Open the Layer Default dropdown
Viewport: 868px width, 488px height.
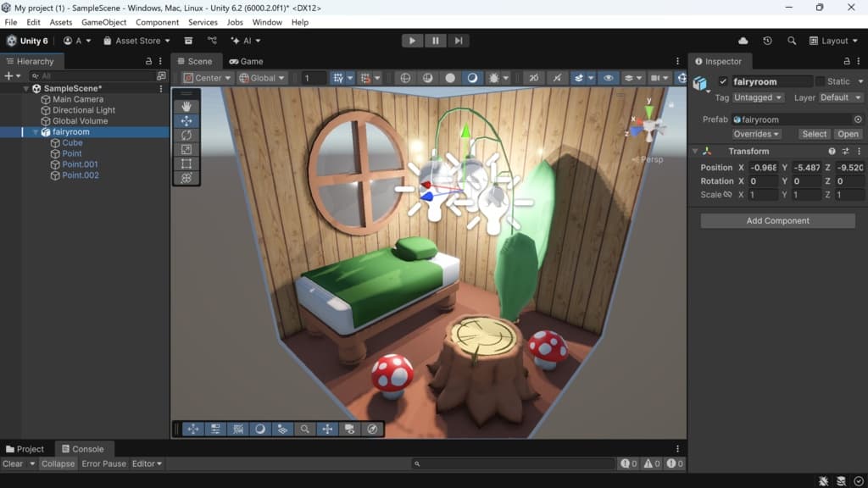click(841, 97)
